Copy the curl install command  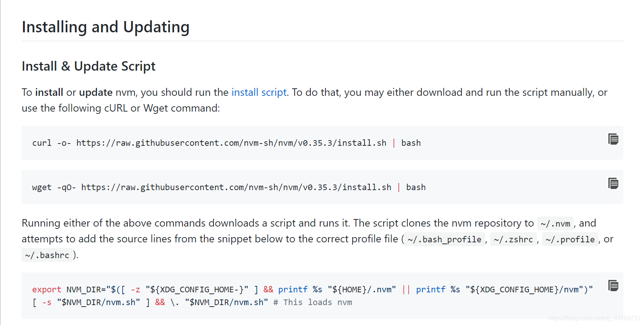613,139
